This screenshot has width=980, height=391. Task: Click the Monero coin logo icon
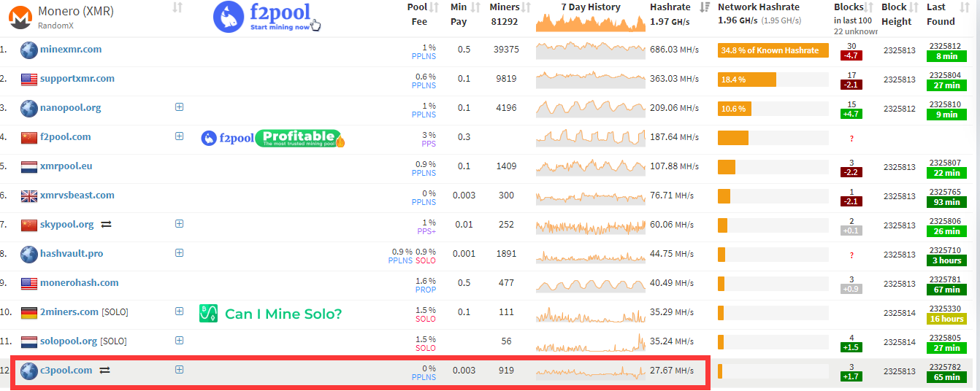(x=20, y=18)
